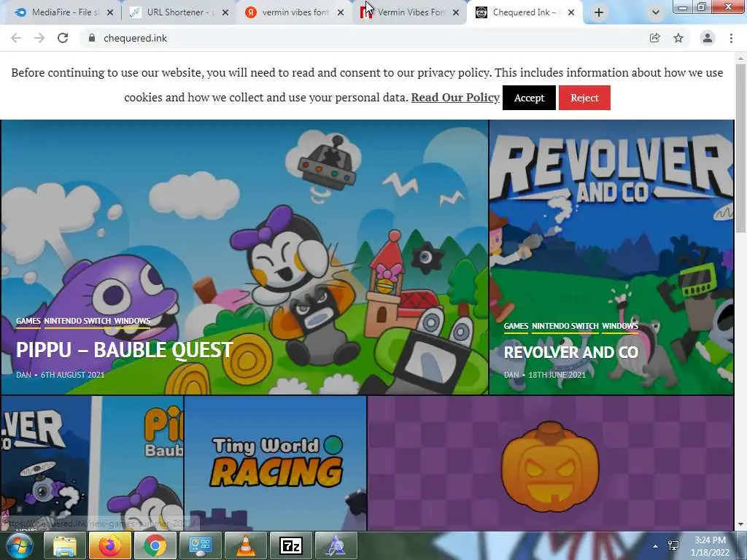Open the GAMES category on the Pippu post
Image resolution: width=747 pixels, height=560 pixels.
[x=28, y=321]
